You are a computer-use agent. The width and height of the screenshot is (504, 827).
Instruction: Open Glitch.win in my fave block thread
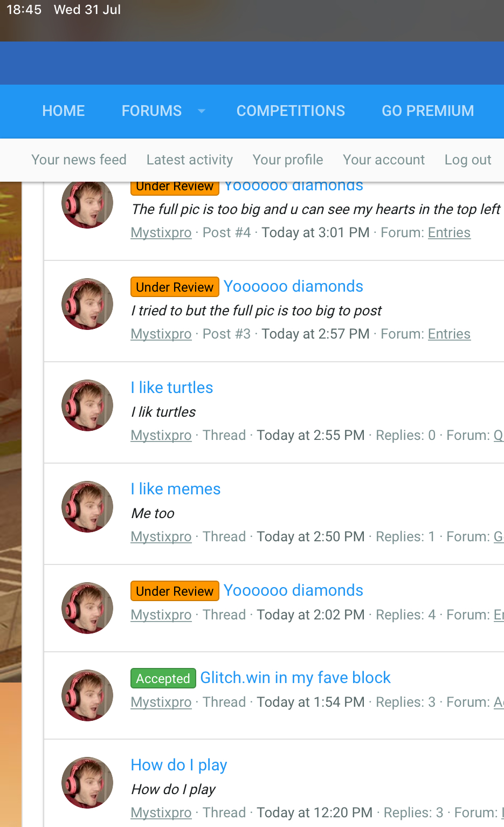click(295, 678)
